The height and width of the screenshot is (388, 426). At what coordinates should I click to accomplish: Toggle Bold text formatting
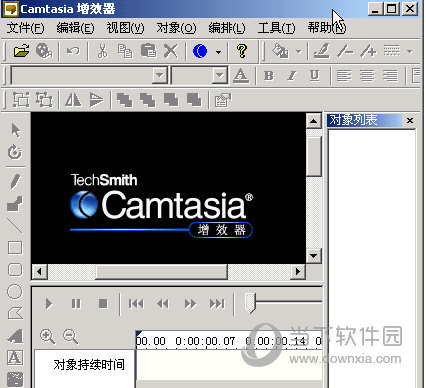[x=269, y=76]
